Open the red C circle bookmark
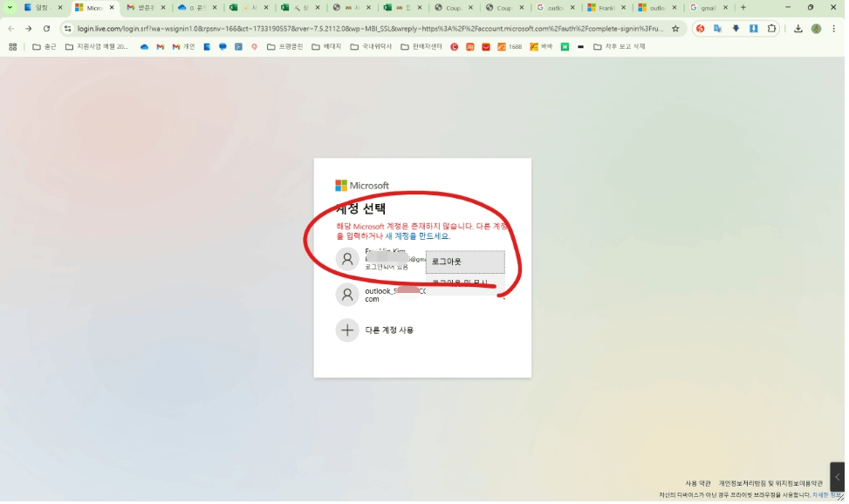 point(455,47)
